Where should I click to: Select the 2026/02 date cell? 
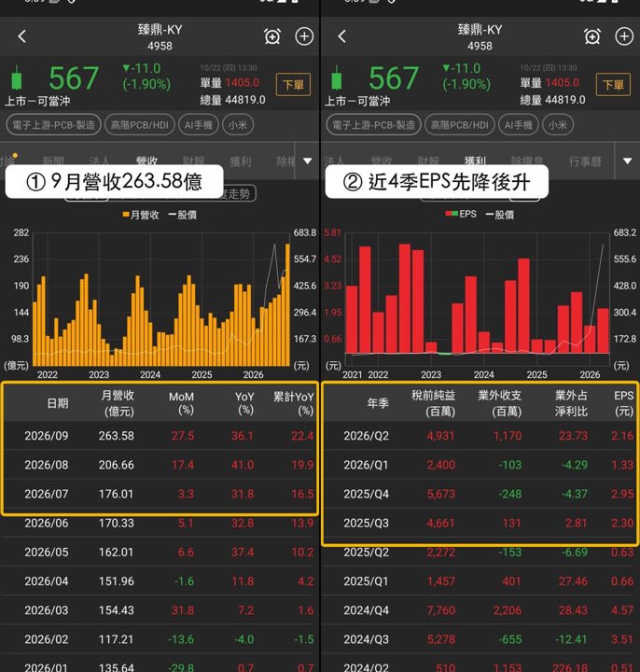47,639
